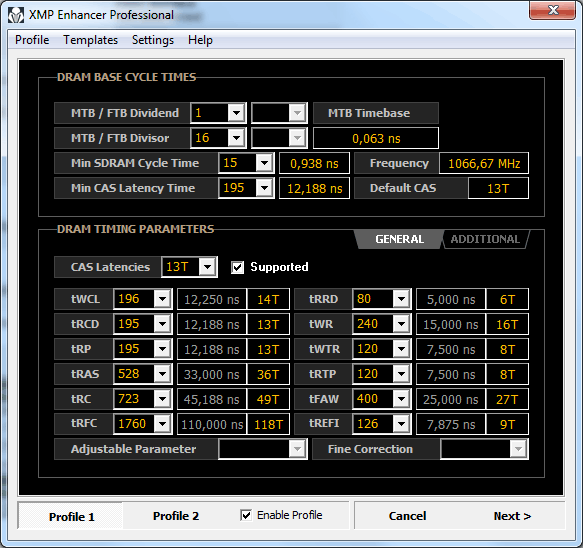The height and width of the screenshot is (548, 583).
Task: Click the Min CAS 12,188 ns value
Action: [x=314, y=188]
